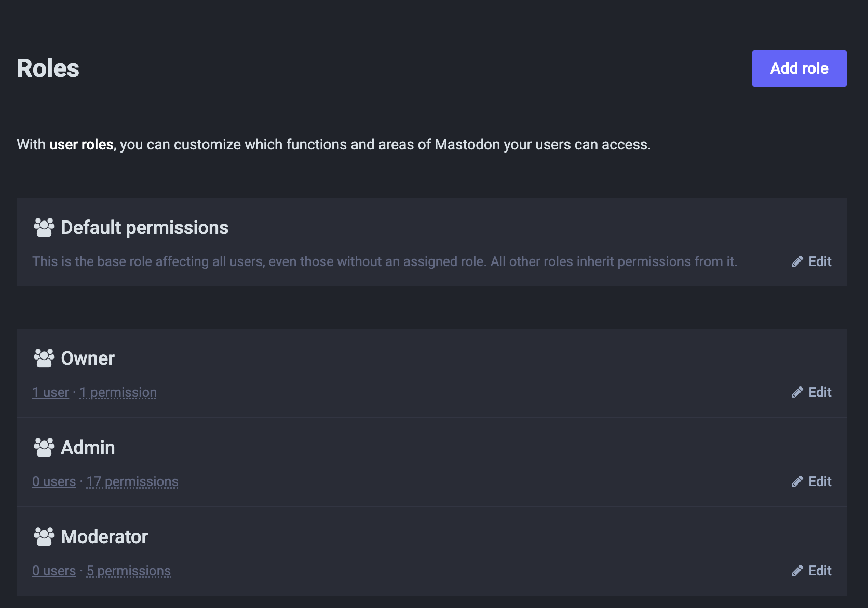The height and width of the screenshot is (608, 868).
Task: Show Owner's 1 permission detail
Action: [118, 392]
